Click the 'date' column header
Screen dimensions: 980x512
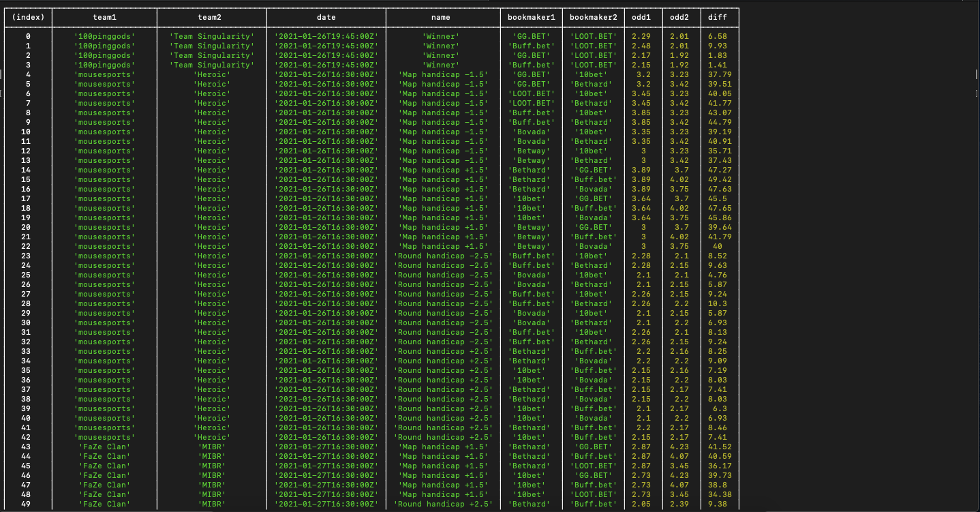326,17
